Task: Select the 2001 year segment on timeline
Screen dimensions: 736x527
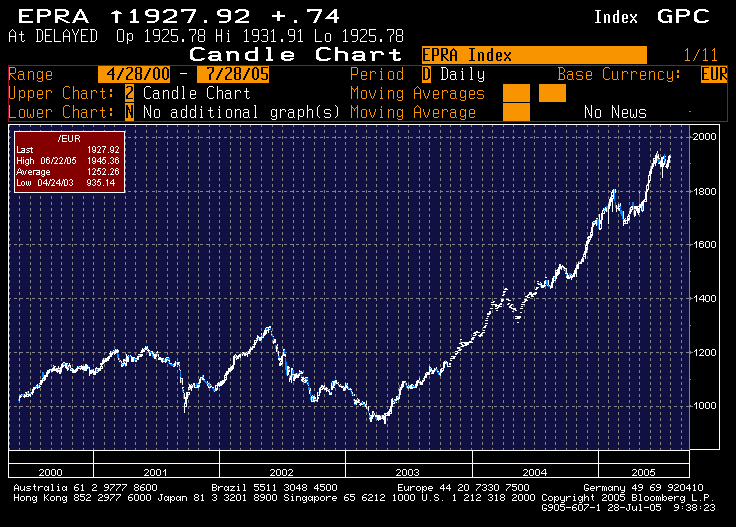Action: click(156, 471)
